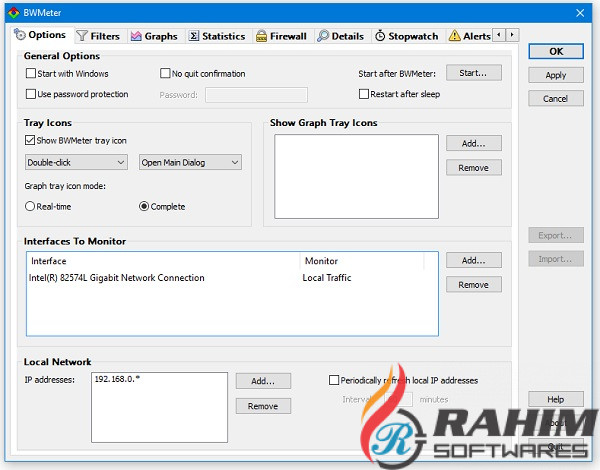The height and width of the screenshot is (470, 600).
Task: Click the Cancel button
Action: (556, 98)
